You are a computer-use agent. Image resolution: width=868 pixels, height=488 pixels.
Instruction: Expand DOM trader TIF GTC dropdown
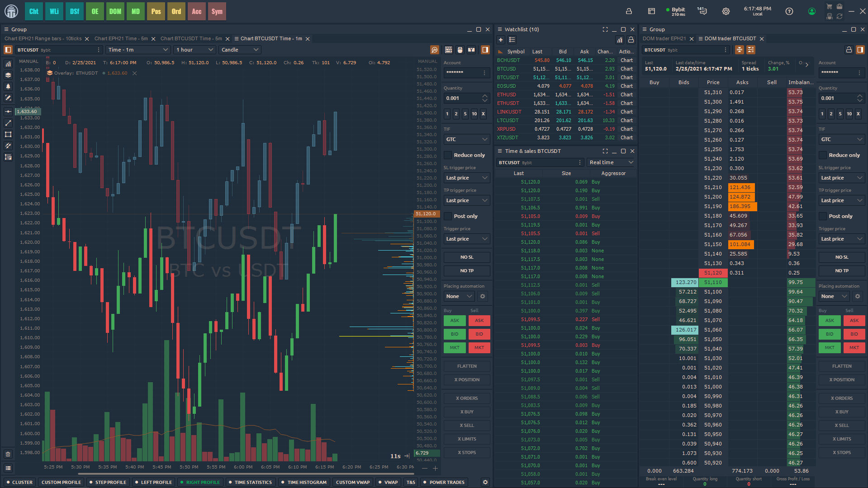click(842, 139)
